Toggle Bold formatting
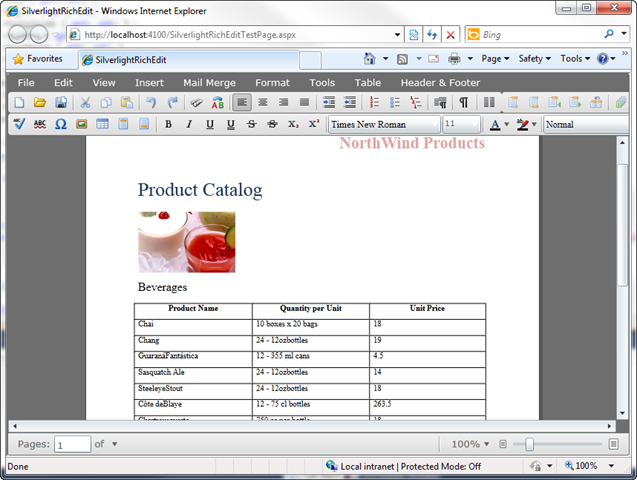Screen dimensions: 637x480 point(168,124)
